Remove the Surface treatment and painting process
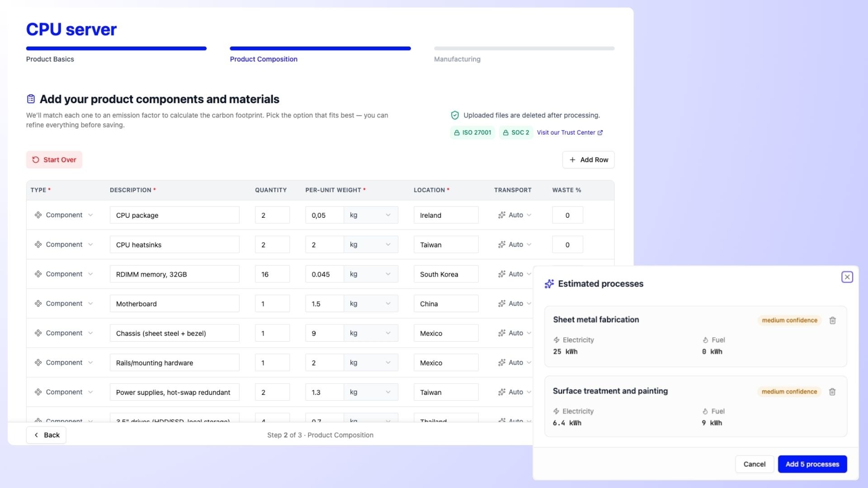Viewport: 868px width, 488px height. (x=832, y=392)
